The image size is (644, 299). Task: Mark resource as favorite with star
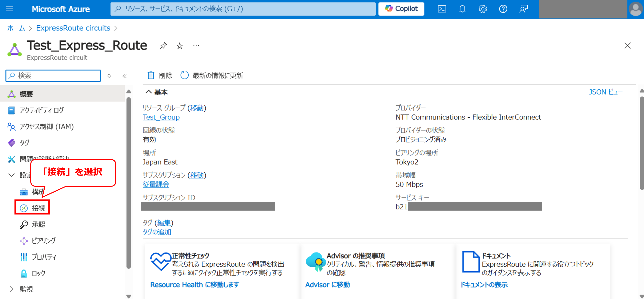[x=179, y=46]
